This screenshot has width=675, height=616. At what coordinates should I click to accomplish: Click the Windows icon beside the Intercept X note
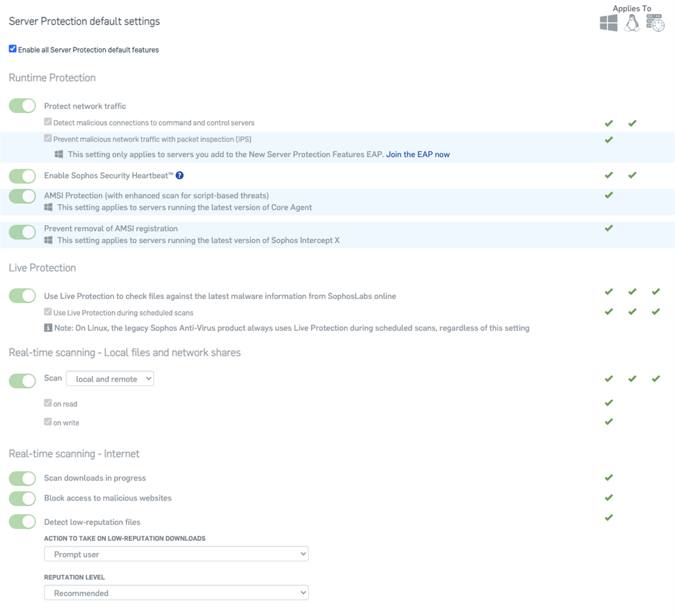[x=48, y=240]
